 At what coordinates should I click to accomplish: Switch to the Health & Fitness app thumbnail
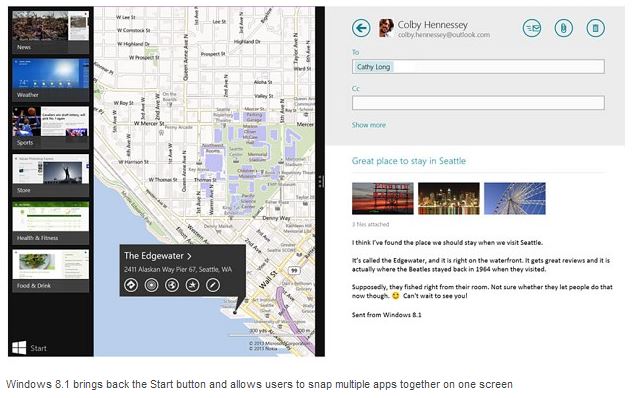pos(50,223)
